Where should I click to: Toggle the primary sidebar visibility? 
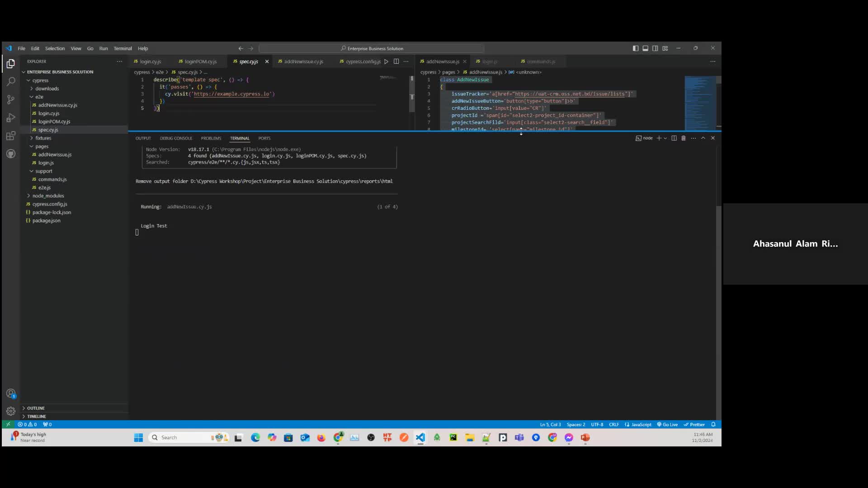pos(635,48)
